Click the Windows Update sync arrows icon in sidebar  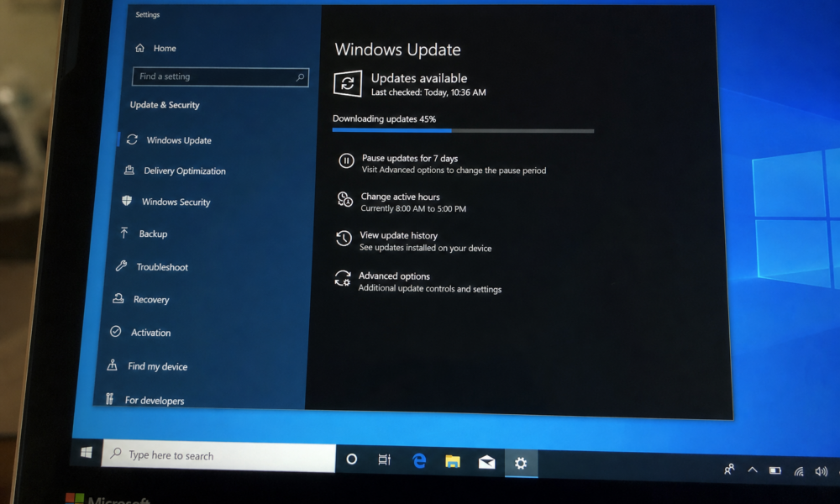[x=133, y=139]
